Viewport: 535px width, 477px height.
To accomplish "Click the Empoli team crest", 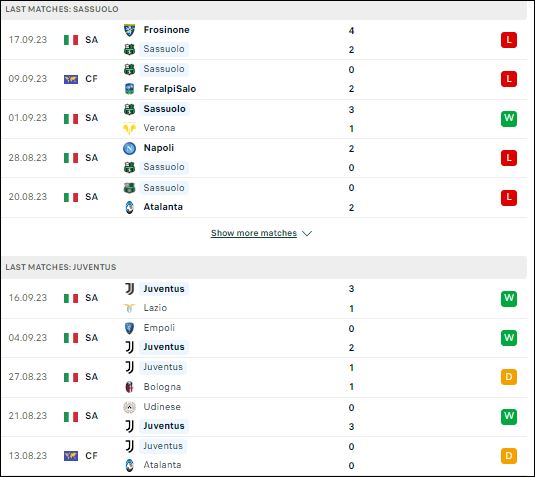I will pyautogui.click(x=129, y=328).
